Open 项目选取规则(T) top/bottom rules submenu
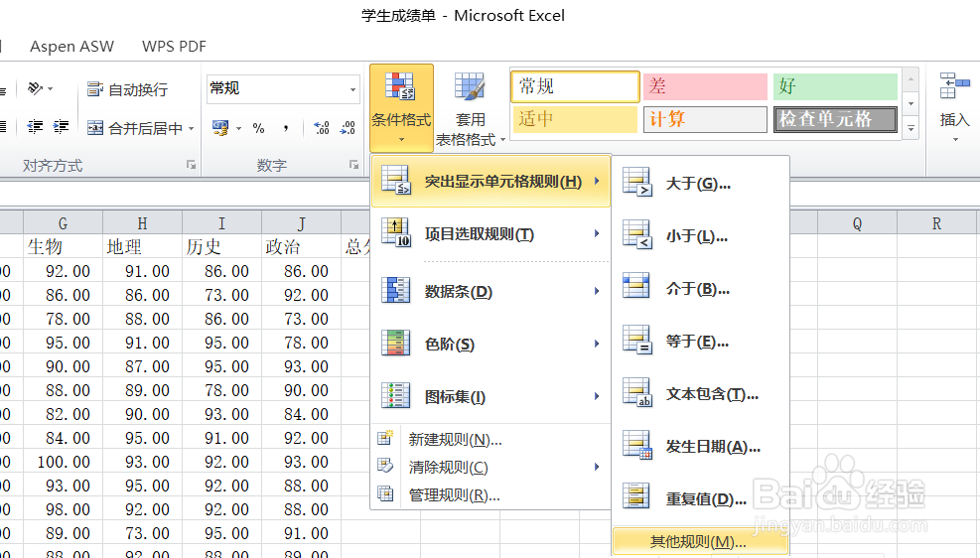The image size is (980, 558). [x=490, y=234]
